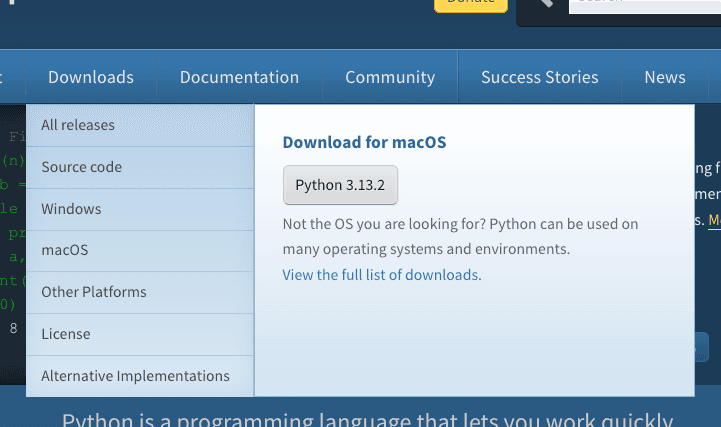The width and height of the screenshot is (721, 427).
Task: Open the Success Stories nav menu
Action: pyautogui.click(x=540, y=77)
